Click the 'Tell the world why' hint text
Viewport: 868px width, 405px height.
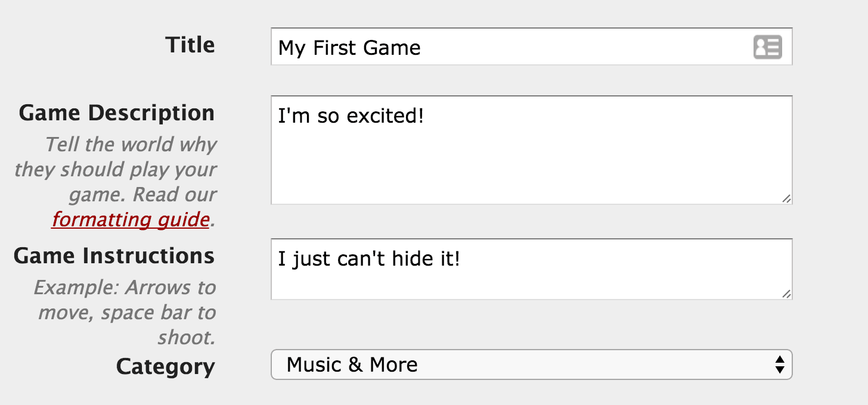(131, 145)
